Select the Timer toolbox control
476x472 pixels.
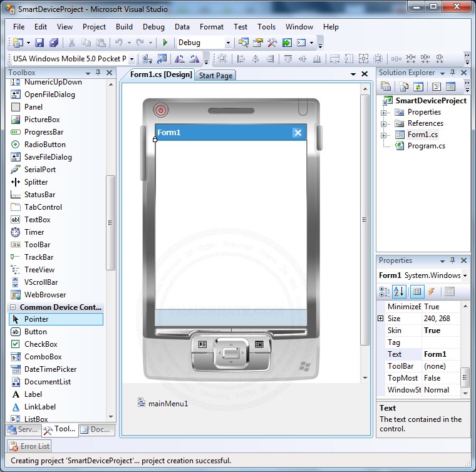tap(34, 232)
